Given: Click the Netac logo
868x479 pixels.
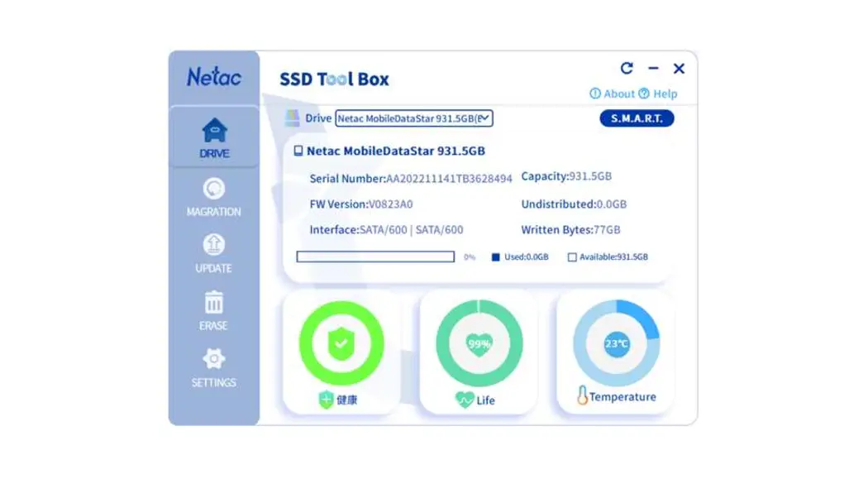Looking at the screenshot, I should tap(213, 78).
